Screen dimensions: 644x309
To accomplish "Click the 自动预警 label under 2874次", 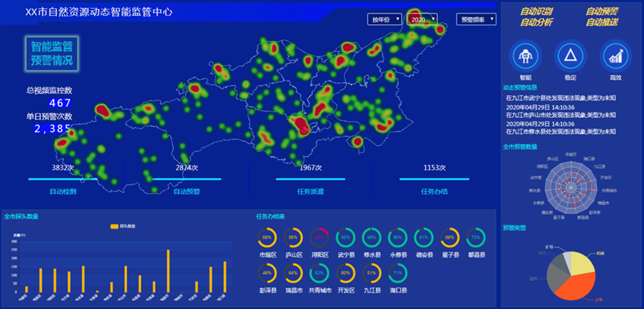I will [x=186, y=191].
